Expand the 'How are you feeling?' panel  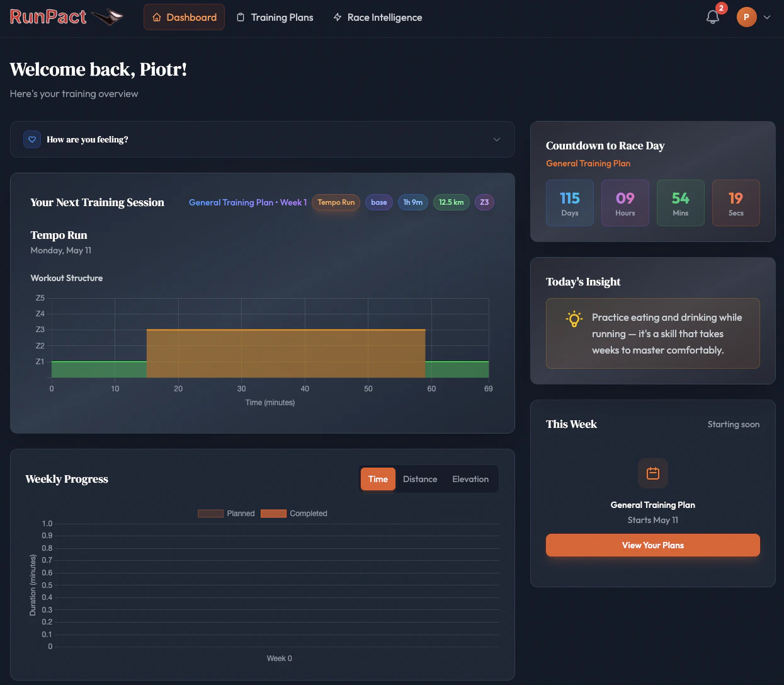[x=263, y=139]
